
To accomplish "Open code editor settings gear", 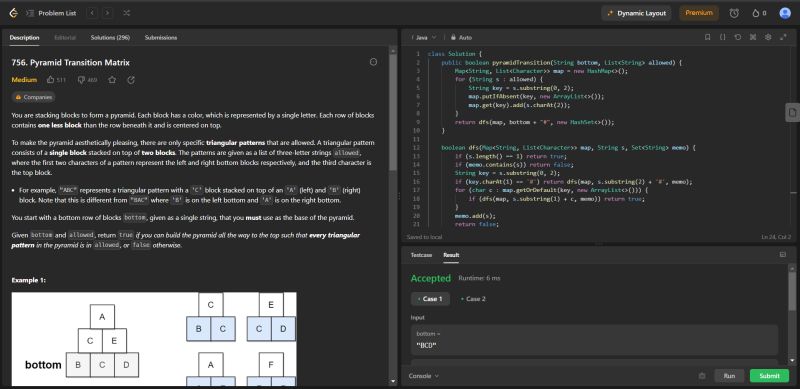I will [768, 37].
